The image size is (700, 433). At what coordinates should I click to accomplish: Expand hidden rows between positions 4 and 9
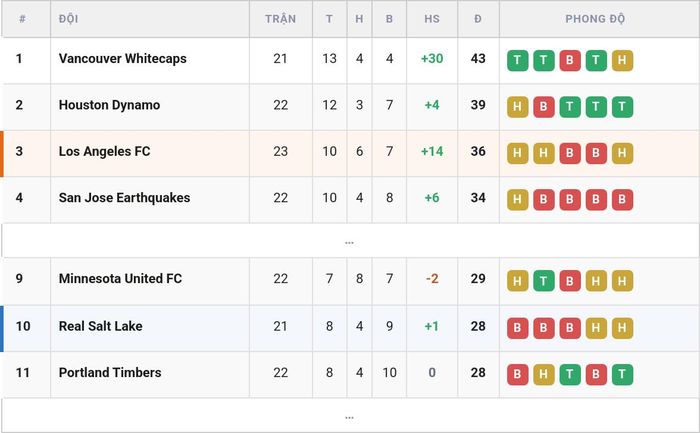tap(350, 241)
